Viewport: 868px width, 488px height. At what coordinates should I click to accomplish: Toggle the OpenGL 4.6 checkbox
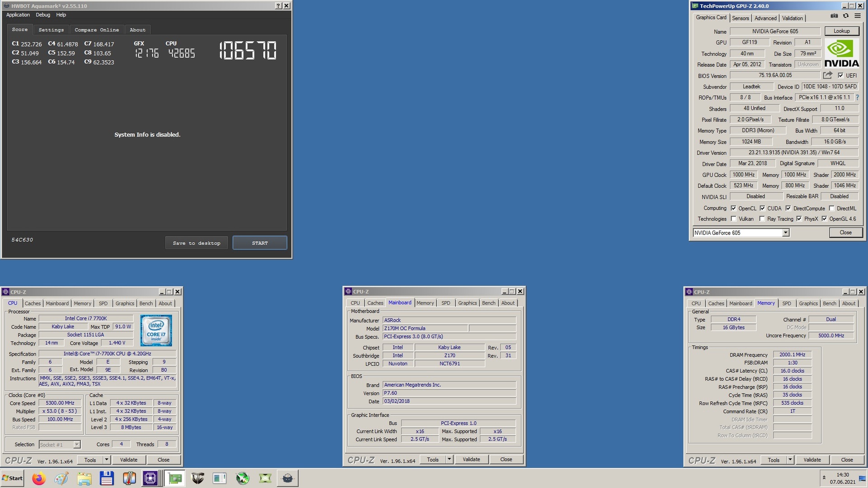click(x=824, y=219)
